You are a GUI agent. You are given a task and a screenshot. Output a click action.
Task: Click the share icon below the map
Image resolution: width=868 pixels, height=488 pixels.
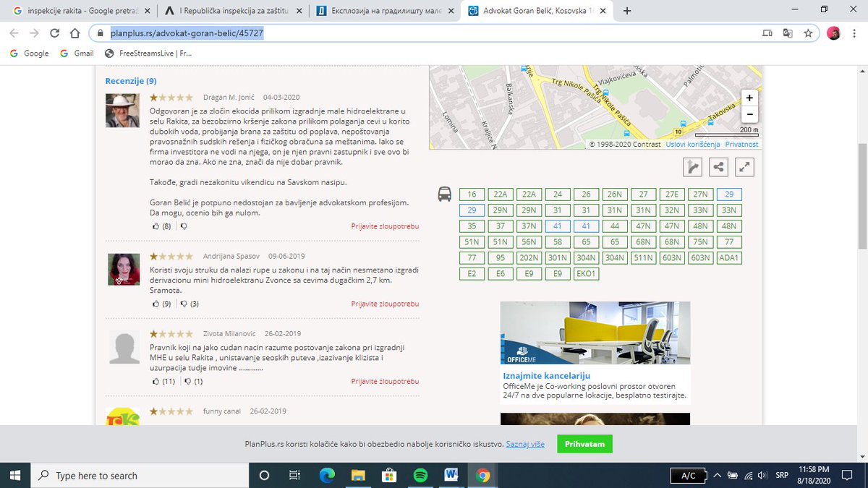(718, 167)
